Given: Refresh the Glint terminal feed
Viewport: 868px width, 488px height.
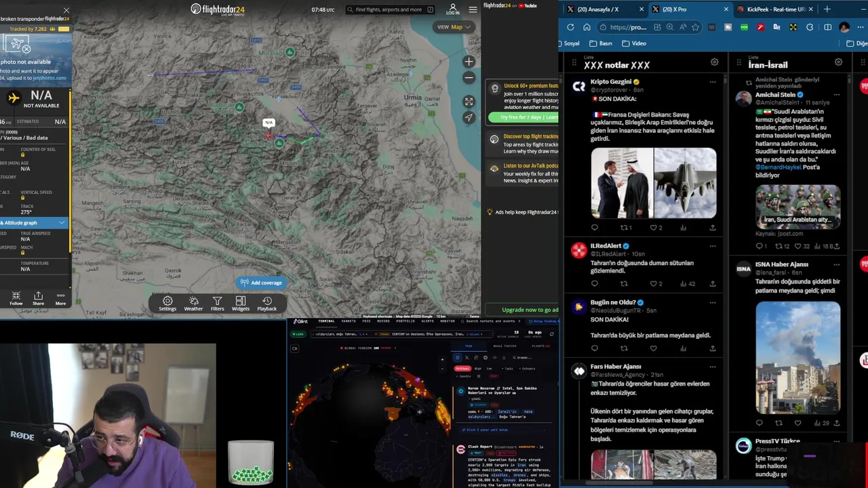Looking at the screenshot, I should point(551,334).
